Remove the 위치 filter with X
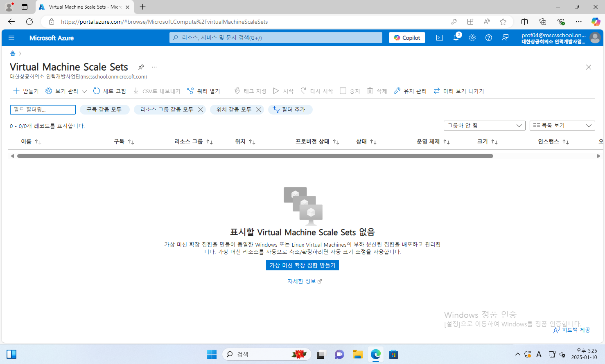Screen dimensions: 605x364 click(x=259, y=110)
